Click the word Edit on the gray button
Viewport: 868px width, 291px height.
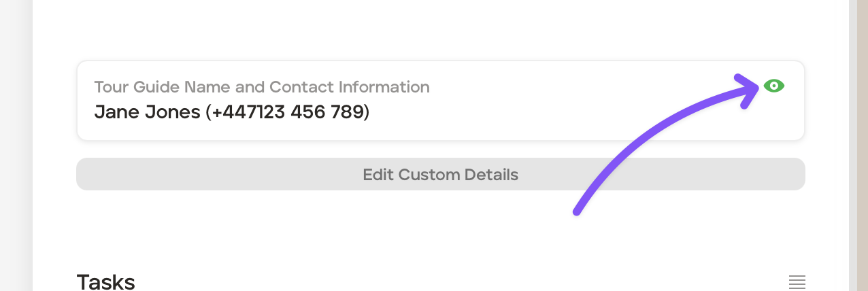378,175
